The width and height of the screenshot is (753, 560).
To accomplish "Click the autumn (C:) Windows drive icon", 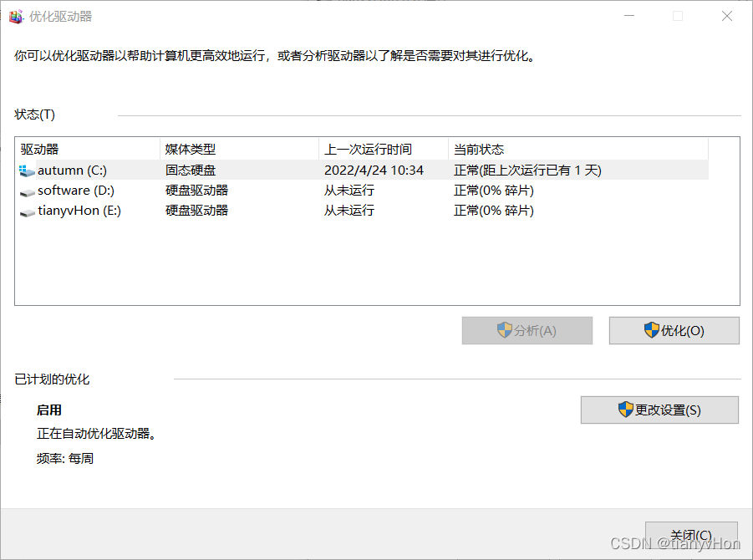I will [x=27, y=171].
